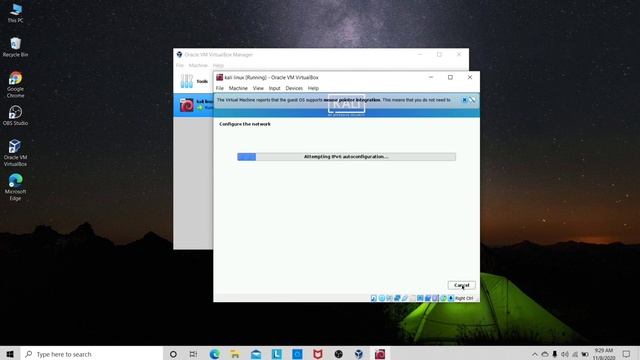Open File menu in VirtualBox Manager window
The height and width of the screenshot is (360, 640).
180,65
